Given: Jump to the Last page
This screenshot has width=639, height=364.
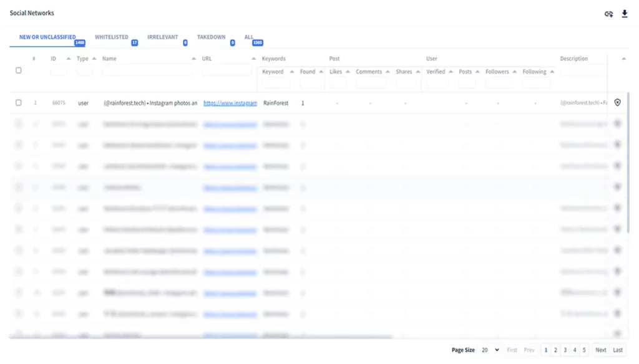Looking at the screenshot, I should tap(618, 350).
